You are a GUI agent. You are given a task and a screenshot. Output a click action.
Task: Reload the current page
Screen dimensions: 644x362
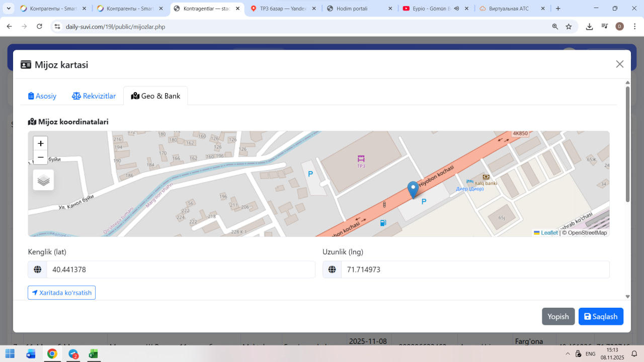(40, 27)
